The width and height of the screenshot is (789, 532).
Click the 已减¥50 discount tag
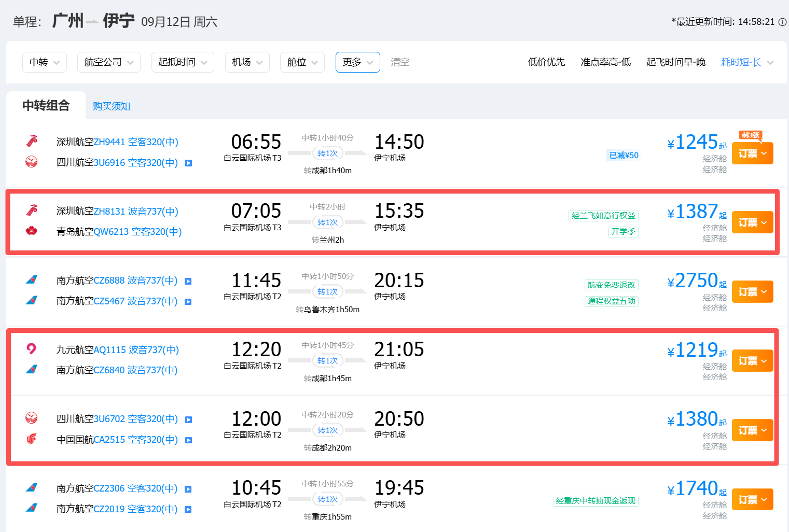(624, 155)
